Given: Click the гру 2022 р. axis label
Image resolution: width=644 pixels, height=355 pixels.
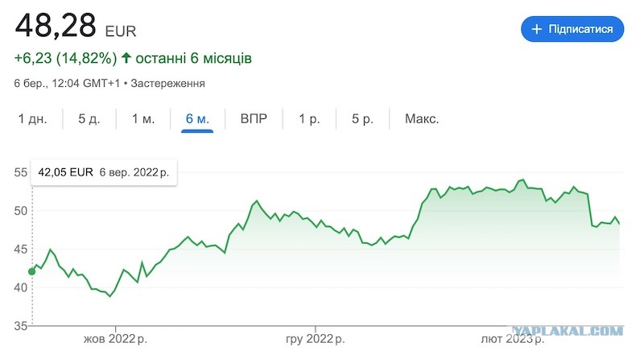Looking at the screenshot, I should tap(315, 340).
